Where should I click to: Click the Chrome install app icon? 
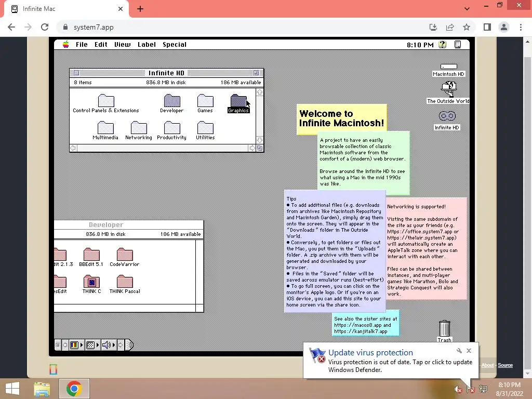pos(433,27)
